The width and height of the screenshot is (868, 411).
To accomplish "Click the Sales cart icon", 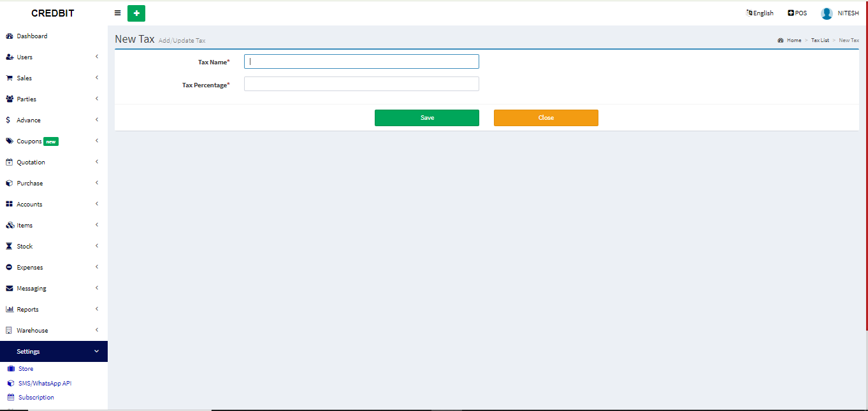I will click(10, 78).
